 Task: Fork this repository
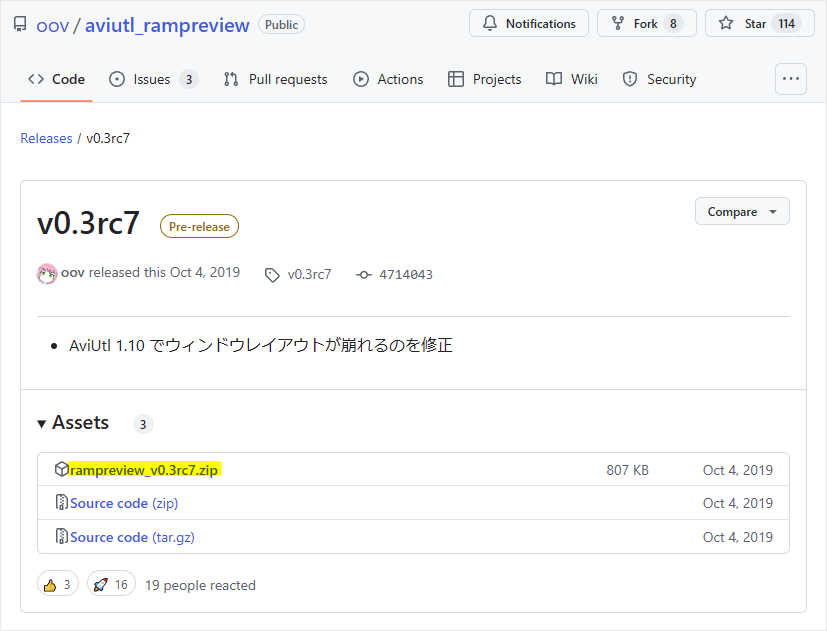tap(647, 24)
